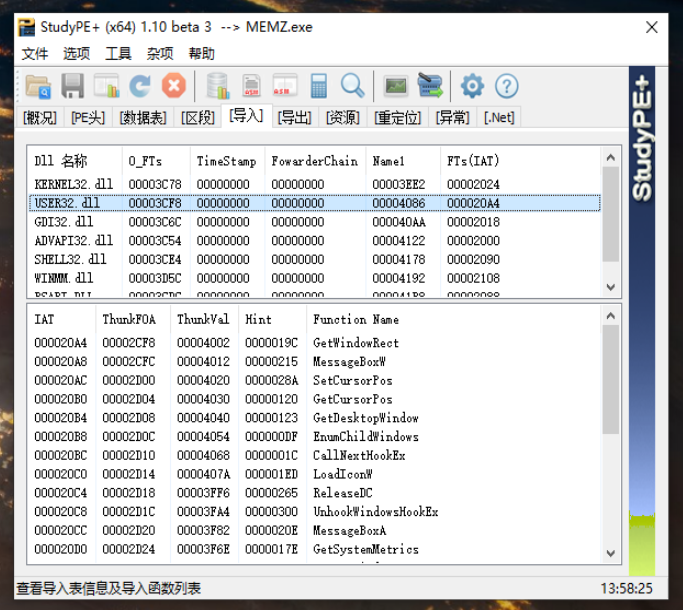
Task: Select the KERNEL32.dll row
Action: click(x=314, y=184)
